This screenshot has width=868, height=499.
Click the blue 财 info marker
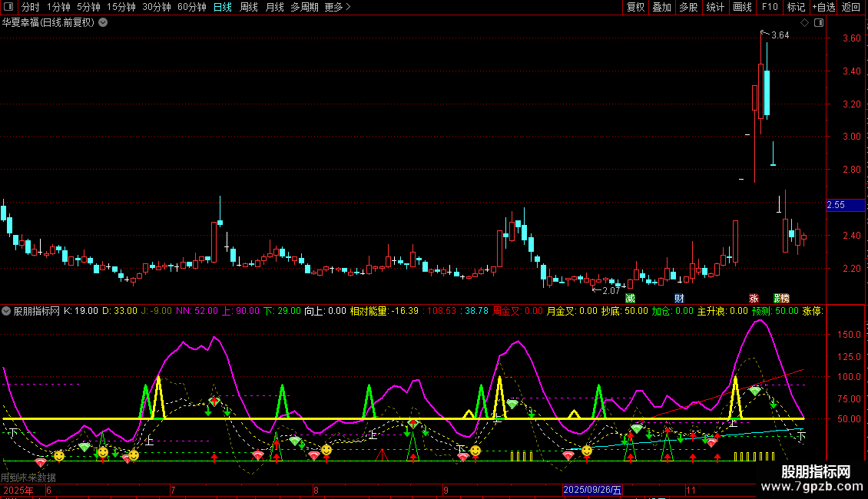coord(679,298)
